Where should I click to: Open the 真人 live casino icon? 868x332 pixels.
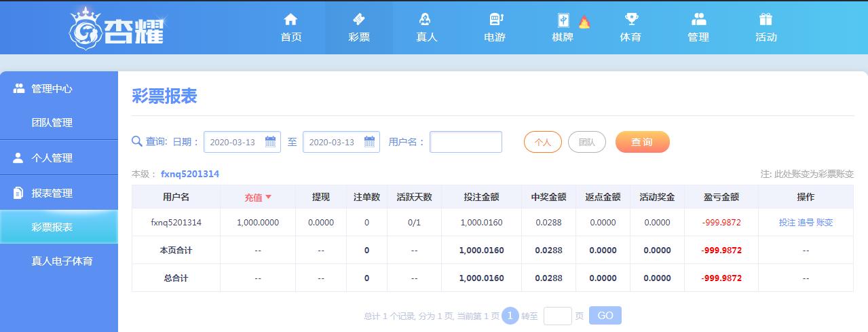(x=426, y=19)
